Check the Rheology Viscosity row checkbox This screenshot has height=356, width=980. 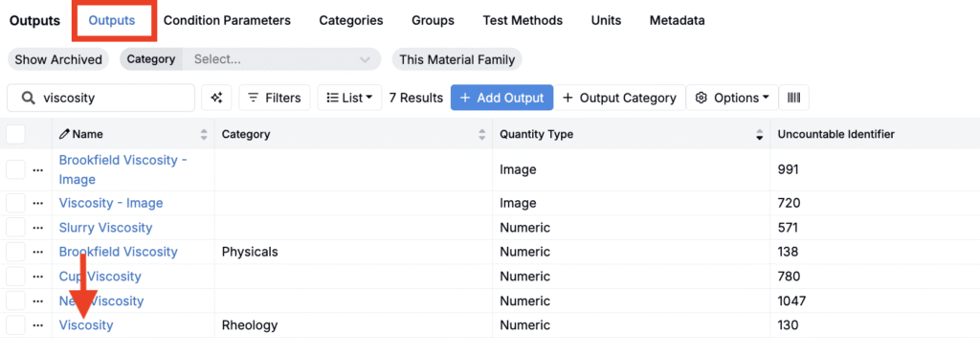coord(15,325)
